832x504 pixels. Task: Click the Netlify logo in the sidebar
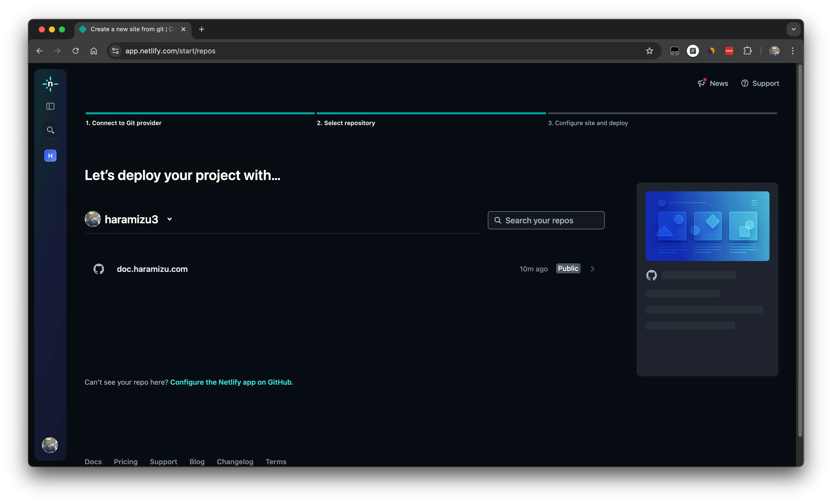pyautogui.click(x=50, y=83)
